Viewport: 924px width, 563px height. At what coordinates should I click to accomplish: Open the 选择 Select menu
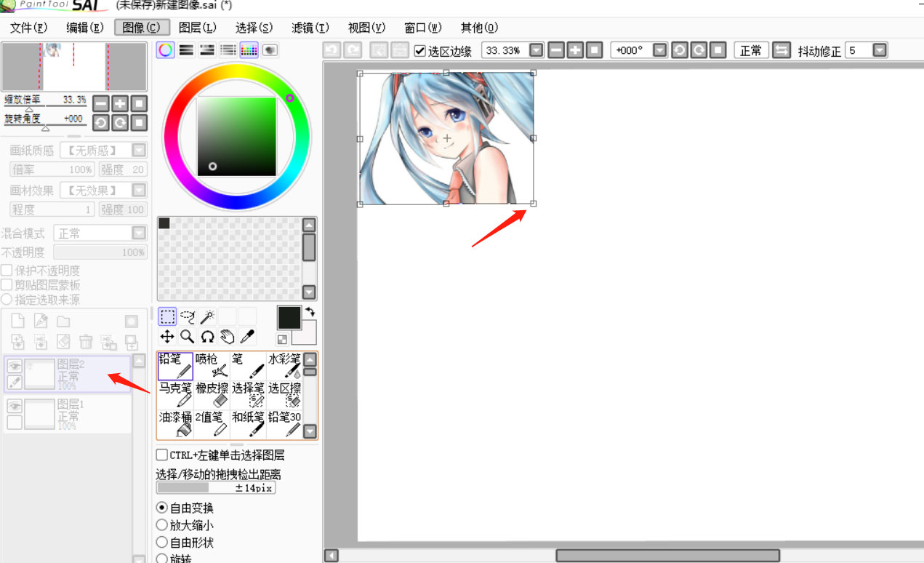point(254,28)
